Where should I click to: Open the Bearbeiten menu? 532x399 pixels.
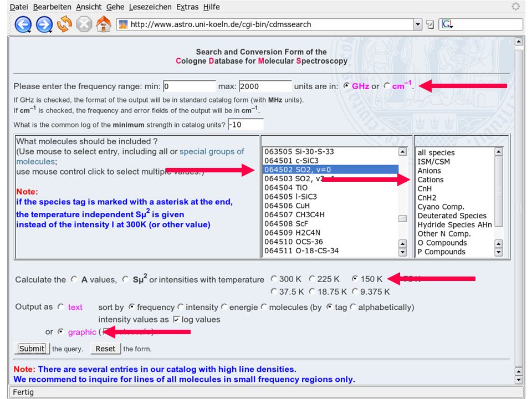pos(52,7)
